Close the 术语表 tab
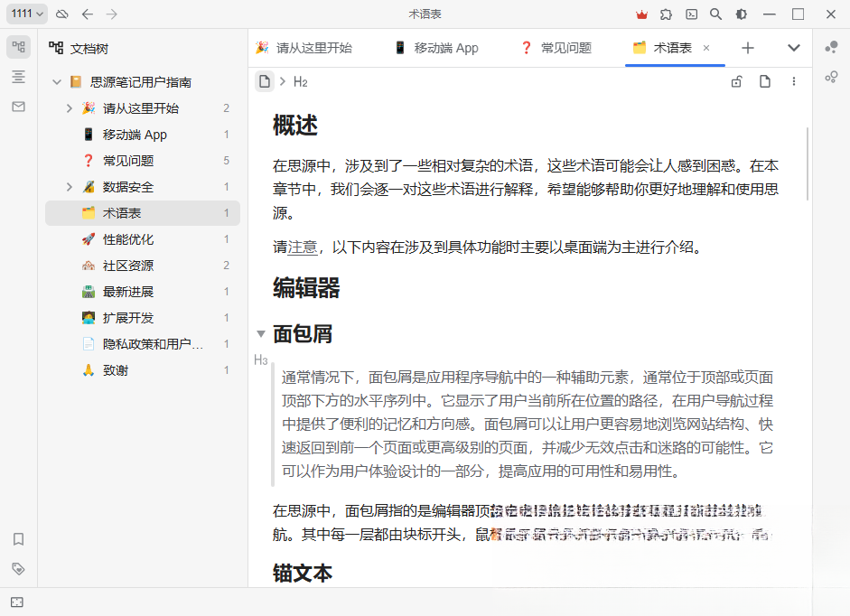850x616 pixels. pos(706,48)
